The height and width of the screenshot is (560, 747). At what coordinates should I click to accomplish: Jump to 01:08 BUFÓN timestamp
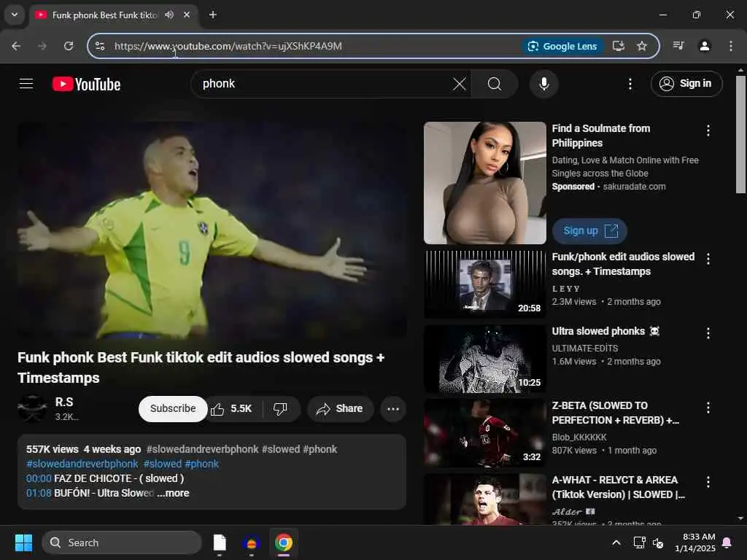point(39,494)
